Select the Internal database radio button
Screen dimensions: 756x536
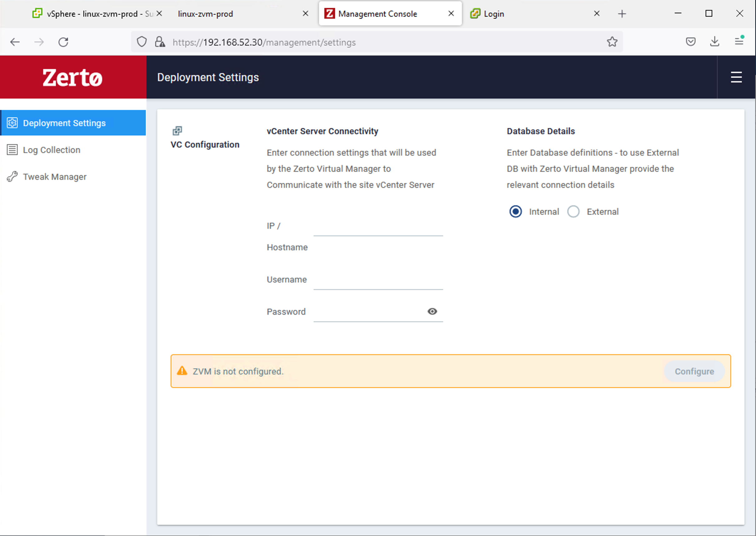(516, 211)
